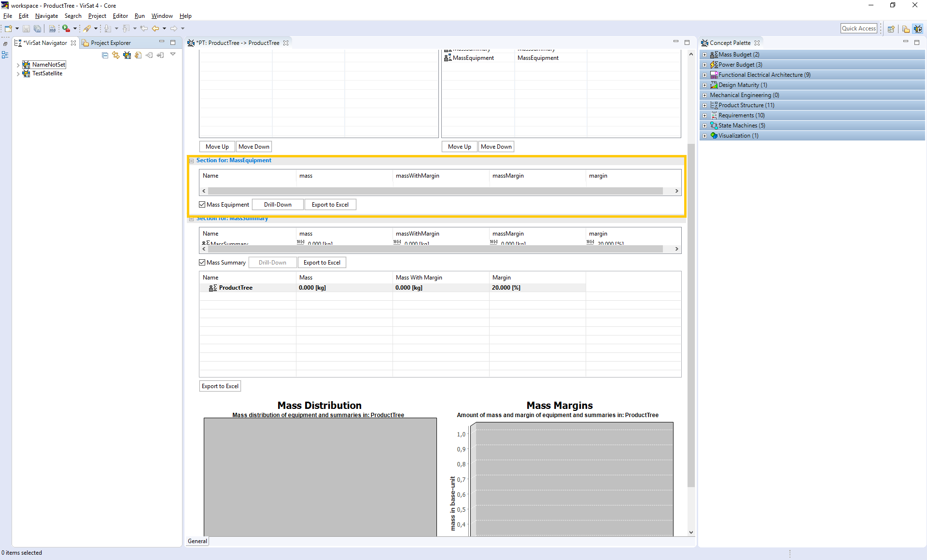Click Drill-Down in MassEquipment section
927x560 pixels.
click(278, 205)
